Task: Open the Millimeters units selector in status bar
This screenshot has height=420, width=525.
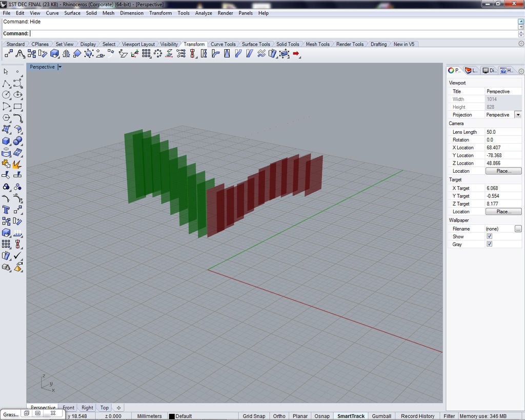Action: coord(149,416)
